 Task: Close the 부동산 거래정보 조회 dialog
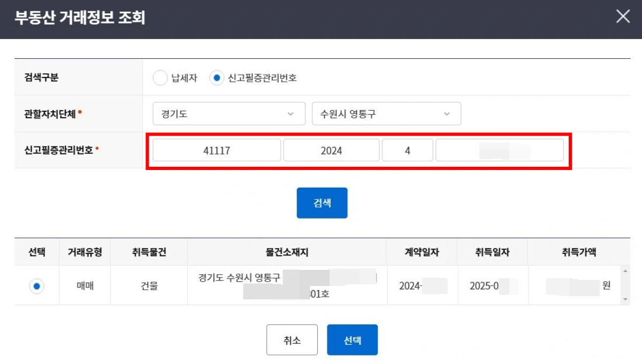click(x=622, y=17)
